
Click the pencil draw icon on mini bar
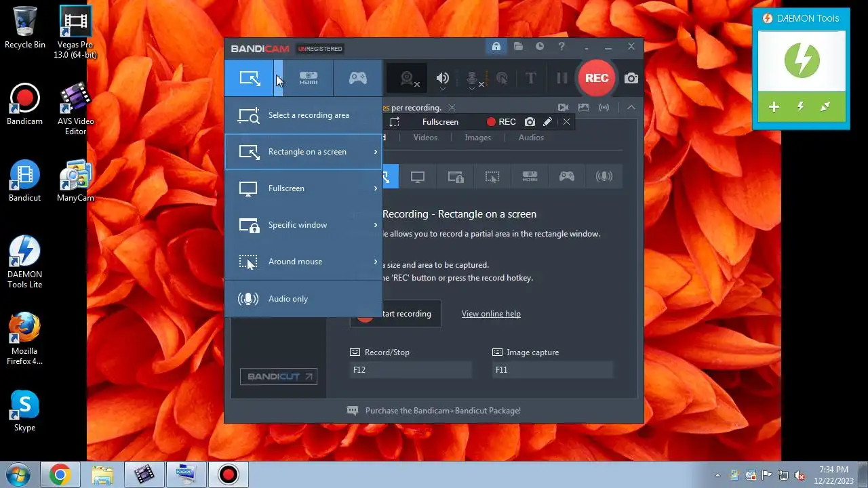[x=547, y=122]
